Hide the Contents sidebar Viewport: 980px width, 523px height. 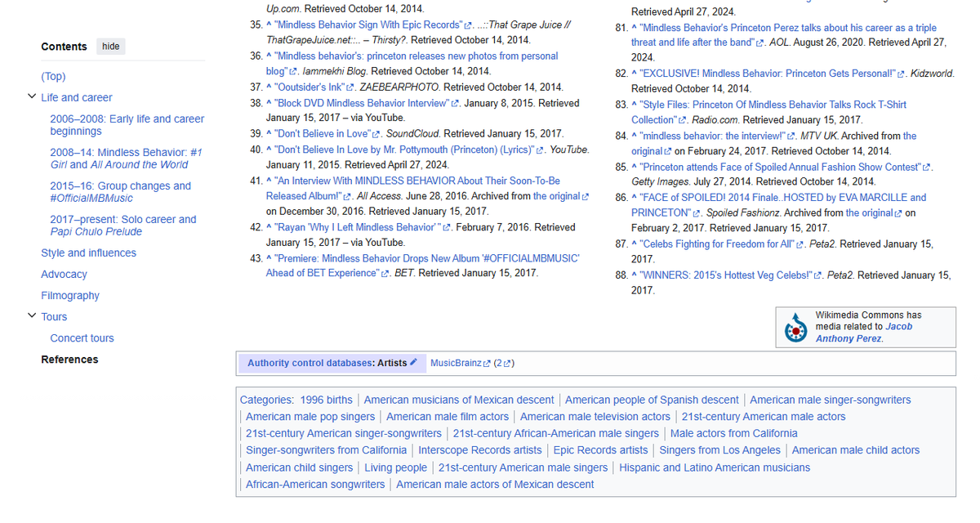pos(110,47)
